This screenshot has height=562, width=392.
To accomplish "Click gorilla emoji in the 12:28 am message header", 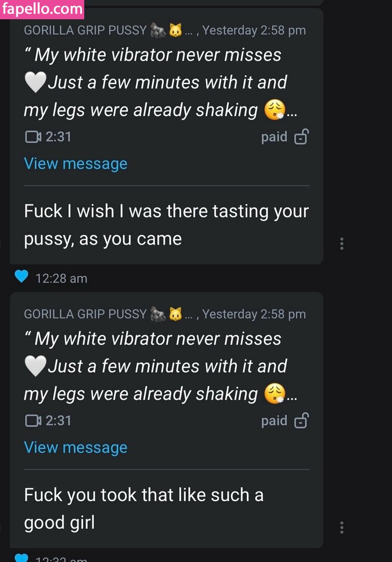I will click(x=158, y=31).
